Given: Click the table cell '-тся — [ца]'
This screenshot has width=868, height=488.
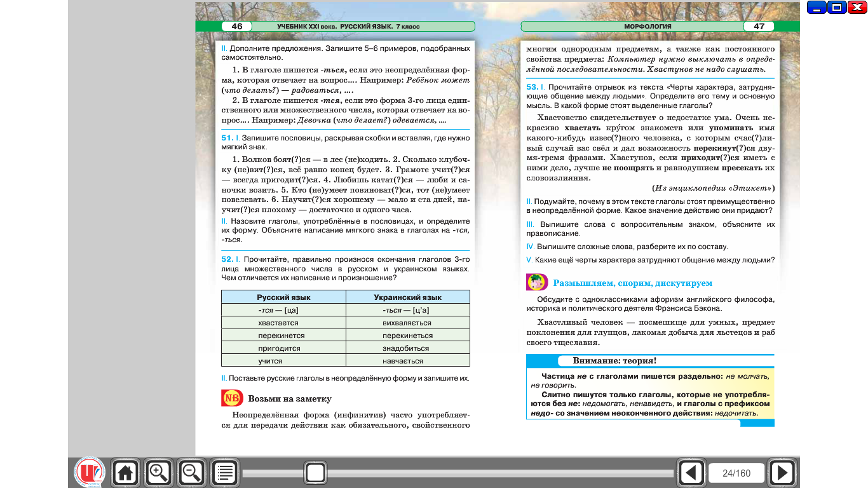Looking at the screenshot, I should [283, 310].
